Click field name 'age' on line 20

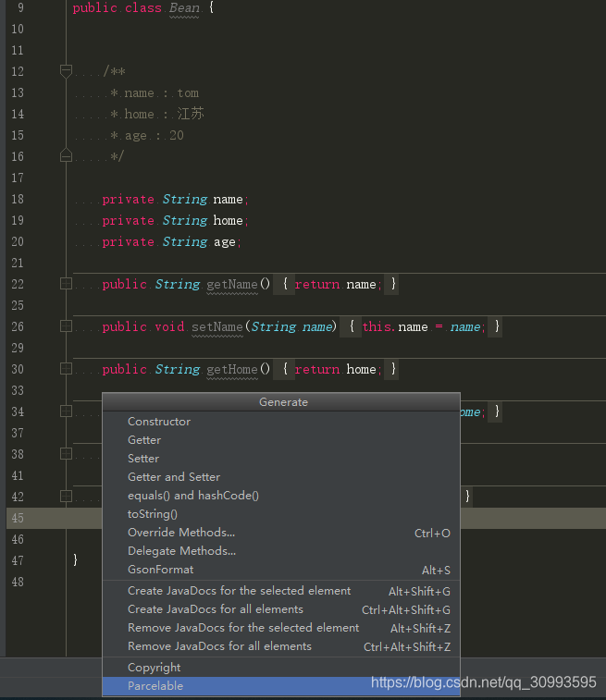pyautogui.click(x=224, y=242)
